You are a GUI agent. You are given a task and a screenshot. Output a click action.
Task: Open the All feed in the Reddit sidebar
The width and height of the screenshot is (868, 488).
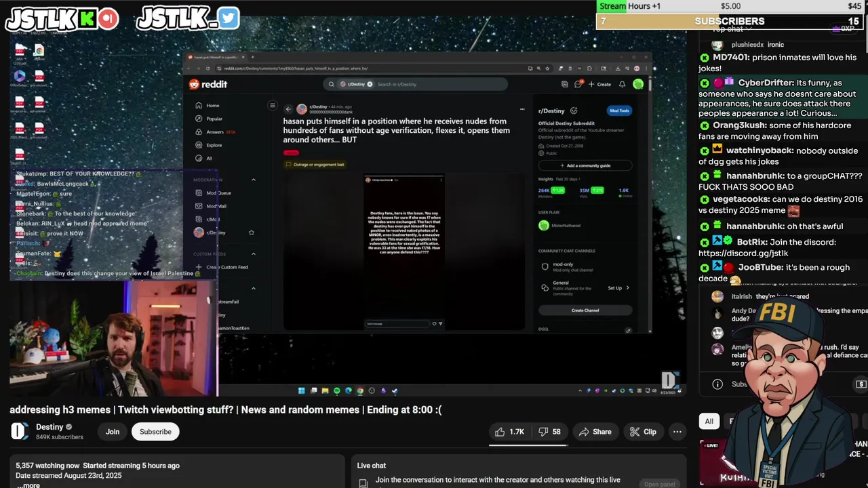pos(203,158)
